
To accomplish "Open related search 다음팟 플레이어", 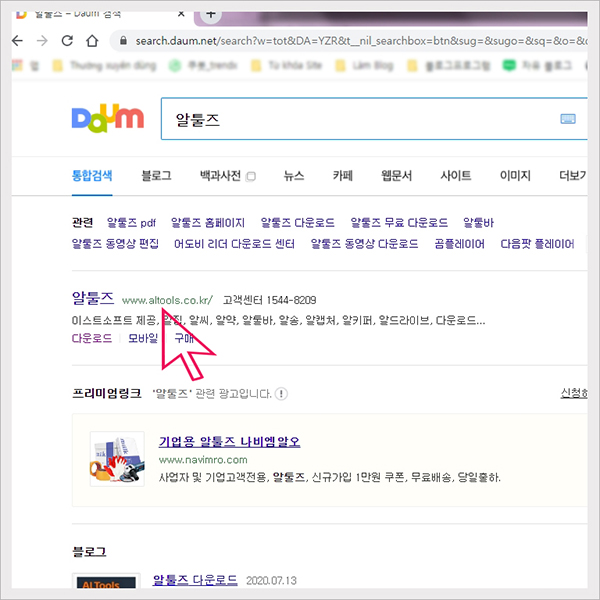I will 537,244.
